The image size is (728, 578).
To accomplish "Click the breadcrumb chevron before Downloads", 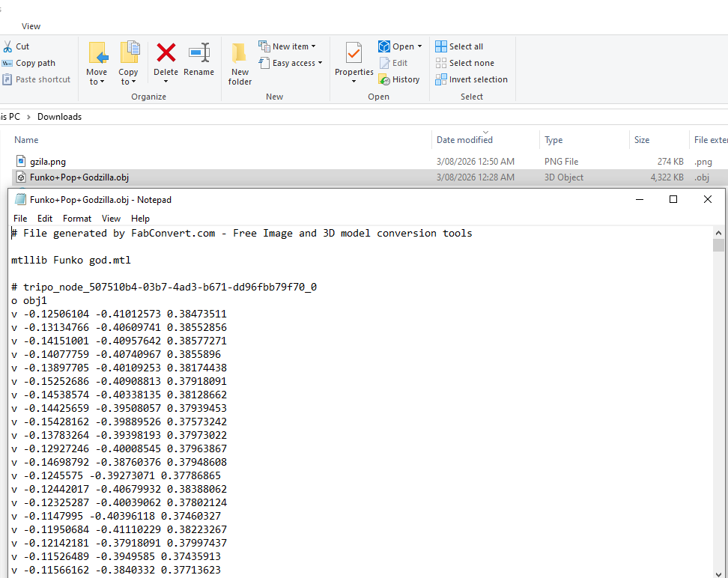I will pyautogui.click(x=28, y=117).
